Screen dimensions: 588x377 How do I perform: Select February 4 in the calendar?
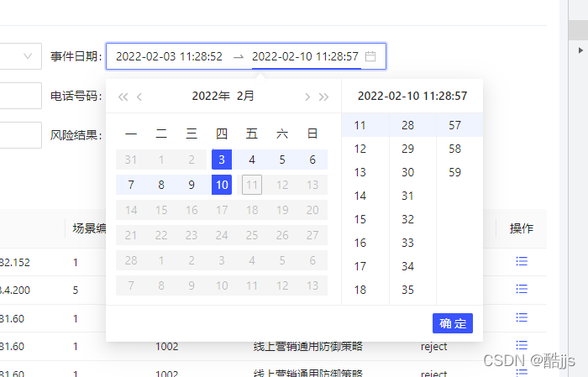[252, 160]
